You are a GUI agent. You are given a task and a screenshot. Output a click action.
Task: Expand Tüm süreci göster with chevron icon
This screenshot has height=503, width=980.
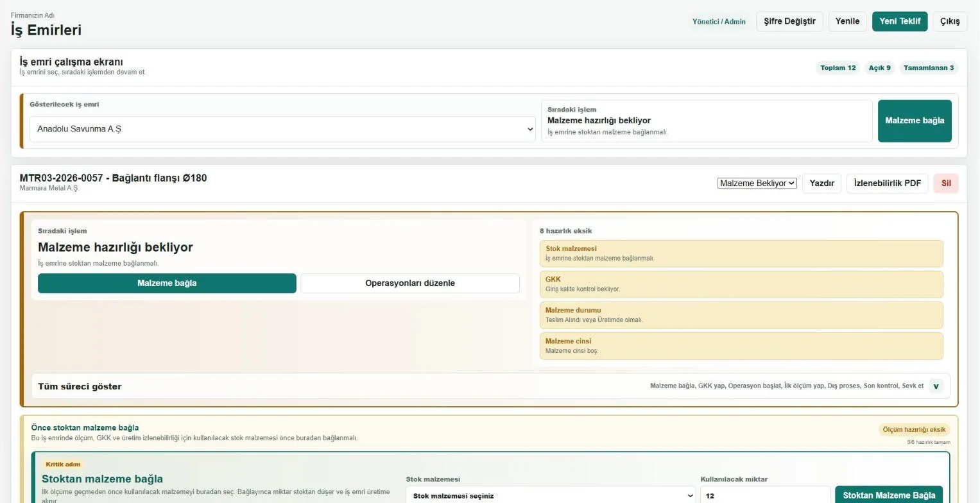pyautogui.click(x=936, y=386)
